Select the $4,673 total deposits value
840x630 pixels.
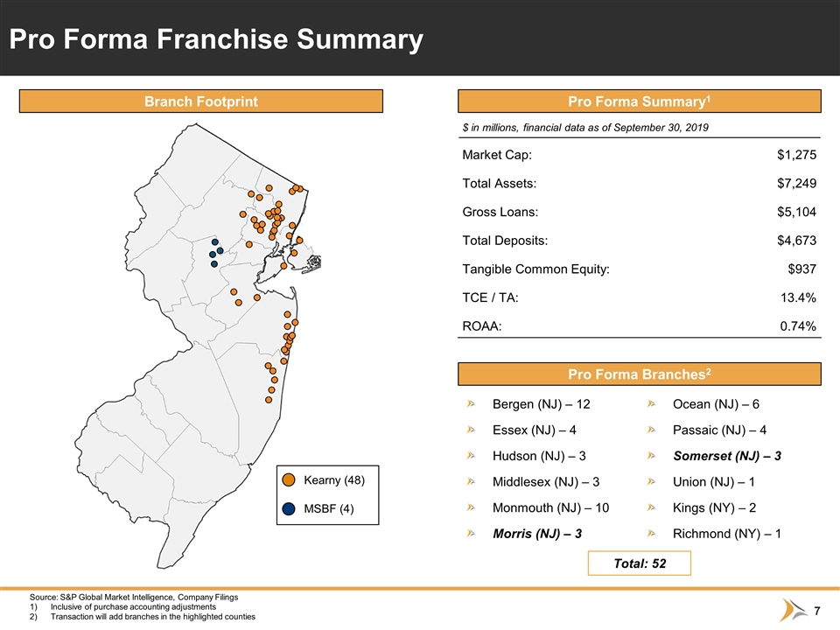(796, 241)
